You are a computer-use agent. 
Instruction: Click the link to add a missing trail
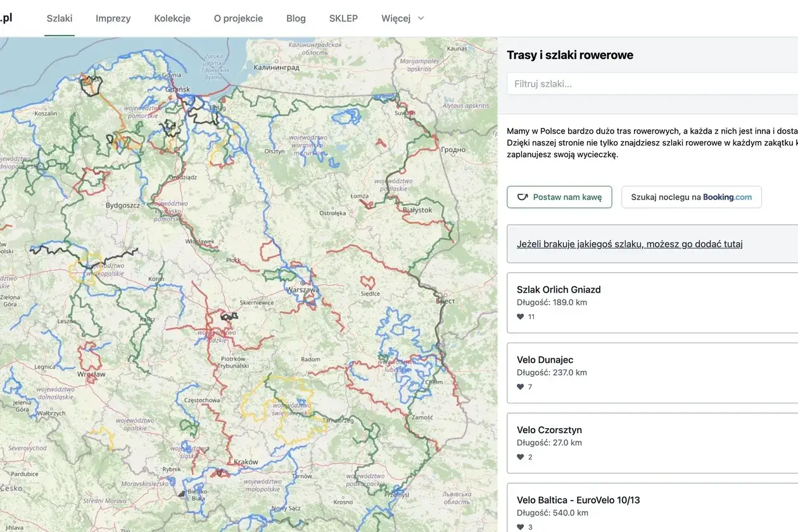629,243
